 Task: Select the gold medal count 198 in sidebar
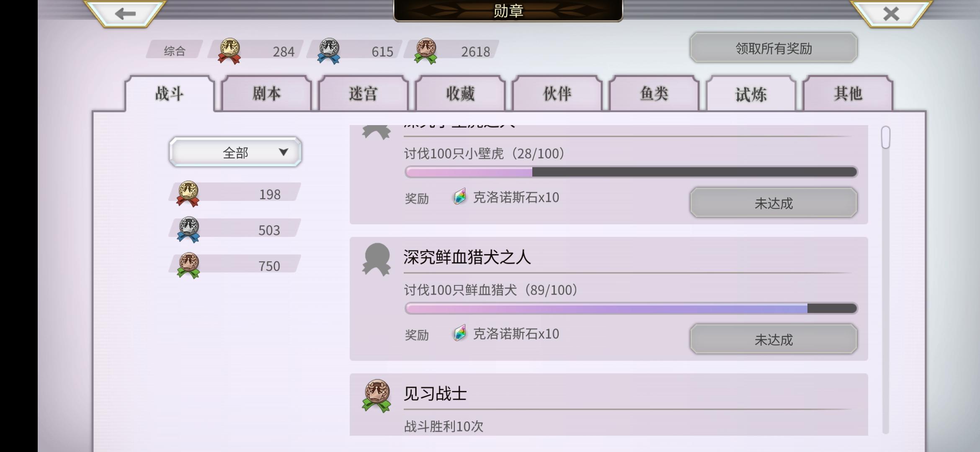tap(270, 194)
